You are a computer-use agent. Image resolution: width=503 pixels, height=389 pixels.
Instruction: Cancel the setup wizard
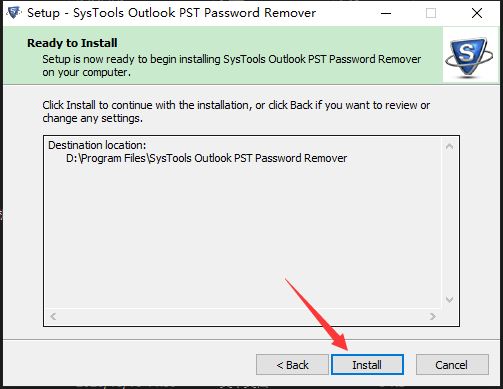[x=452, y=365]
